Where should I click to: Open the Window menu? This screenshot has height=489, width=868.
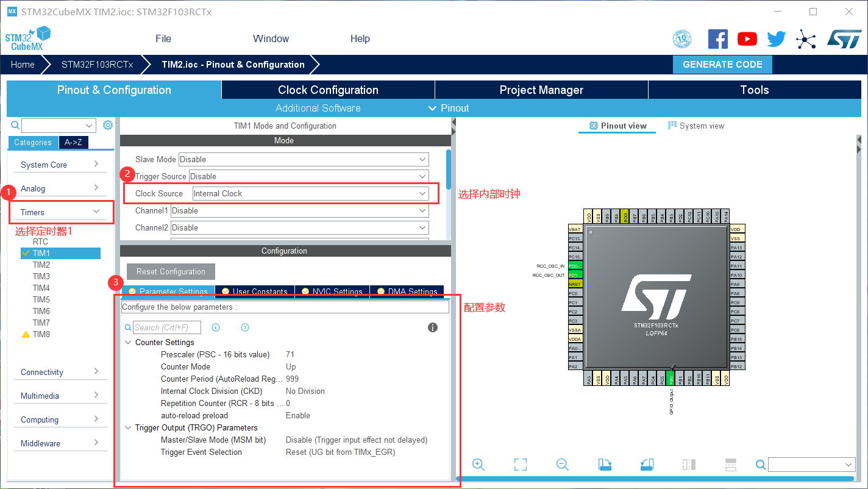pos(271,38)
